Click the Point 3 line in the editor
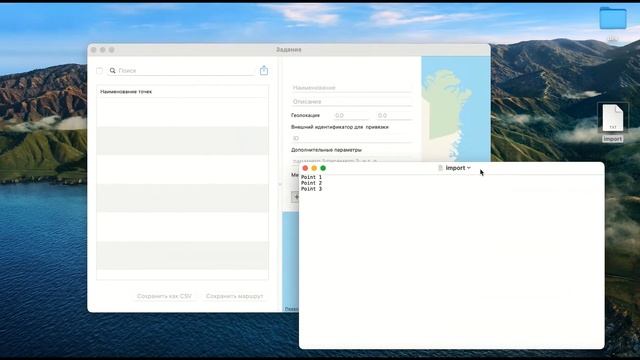This screenshot has width=640, height=360. click(311, 189)
